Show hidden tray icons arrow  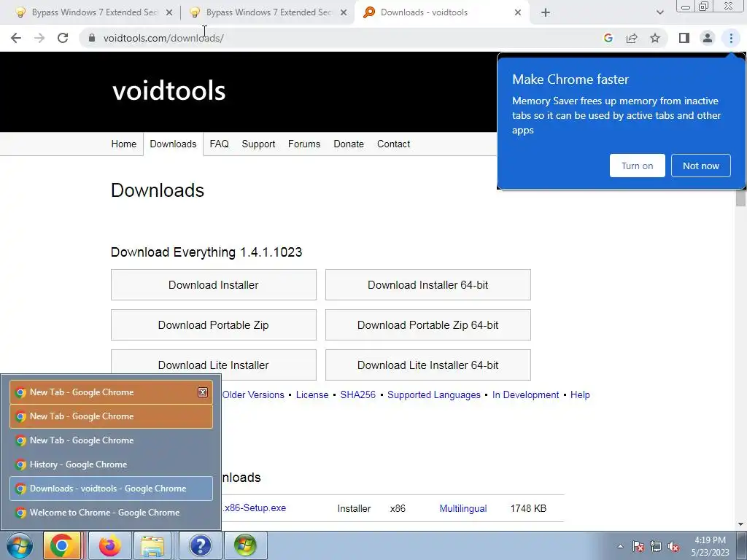click(x=620, y=546)
